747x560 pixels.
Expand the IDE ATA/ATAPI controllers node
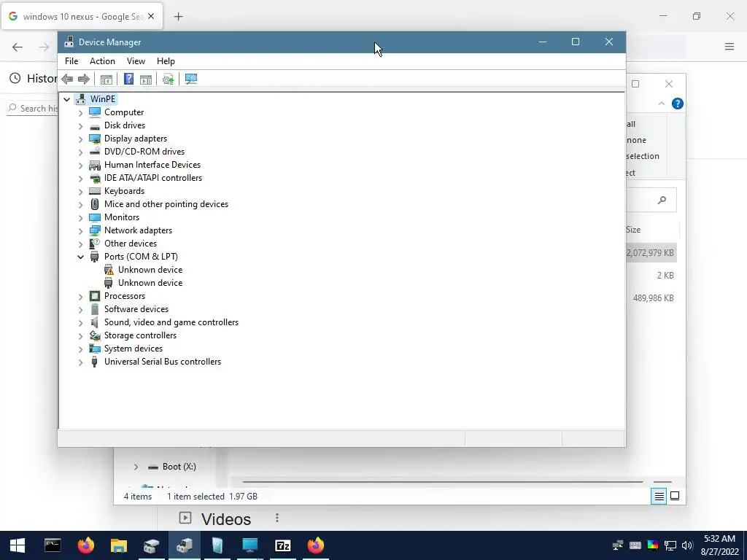(80, 179)
